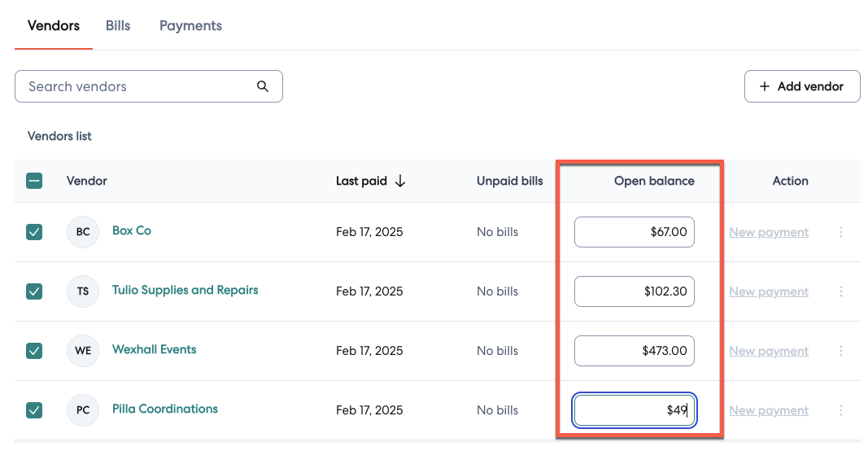This screenshot has height=451, width=868.
Task: Uncheck the Wexhall Events checkbox
Action: [x=34, y=351]
